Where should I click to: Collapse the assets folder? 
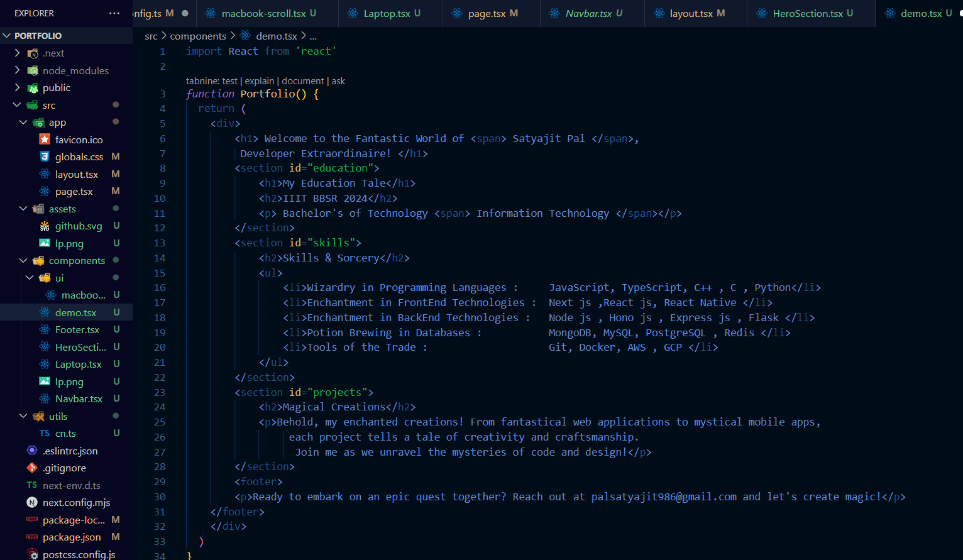(23, 209)
